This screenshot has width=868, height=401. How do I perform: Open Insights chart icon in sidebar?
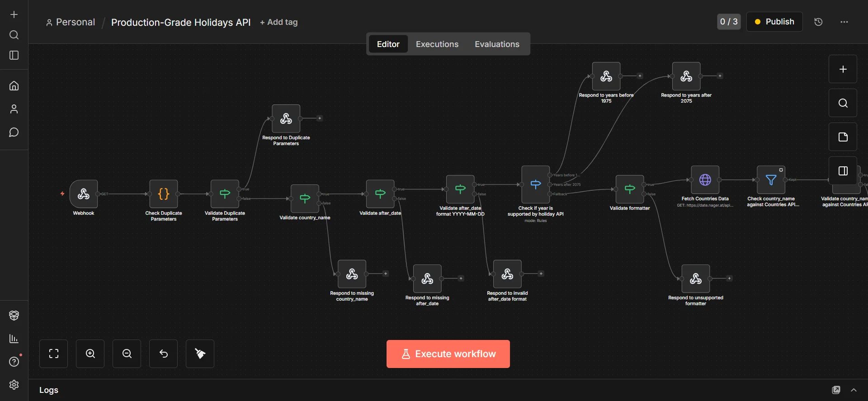[x=14, y=339]
